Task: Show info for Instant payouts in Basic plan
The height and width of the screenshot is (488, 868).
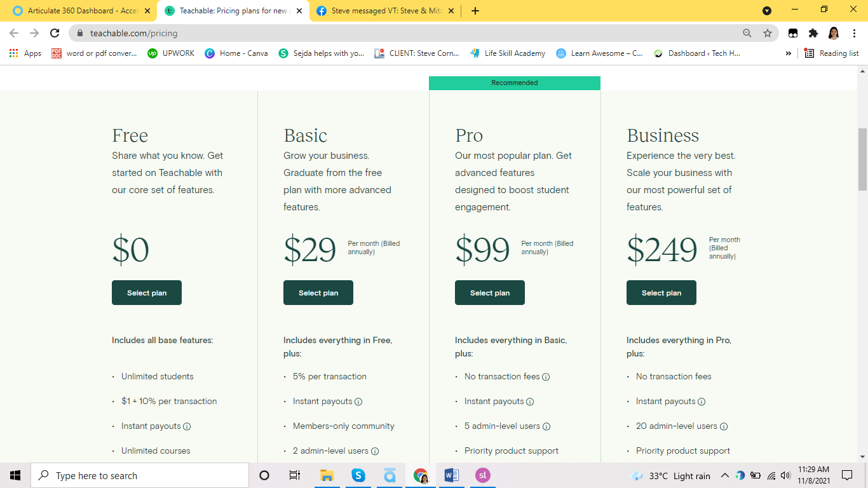Action: (358, 402)
